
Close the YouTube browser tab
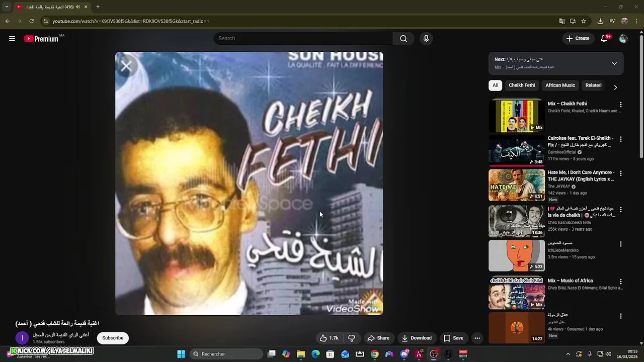coord(86,7)
